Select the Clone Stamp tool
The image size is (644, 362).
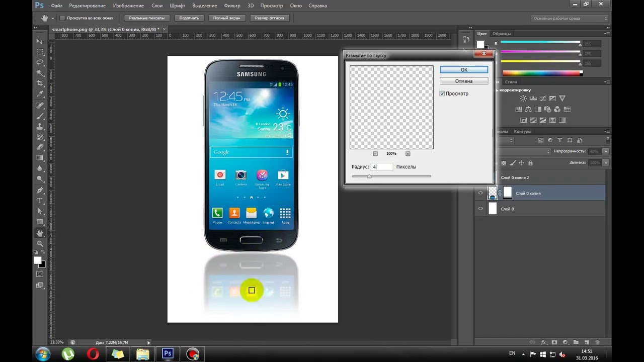coord(40,126)
